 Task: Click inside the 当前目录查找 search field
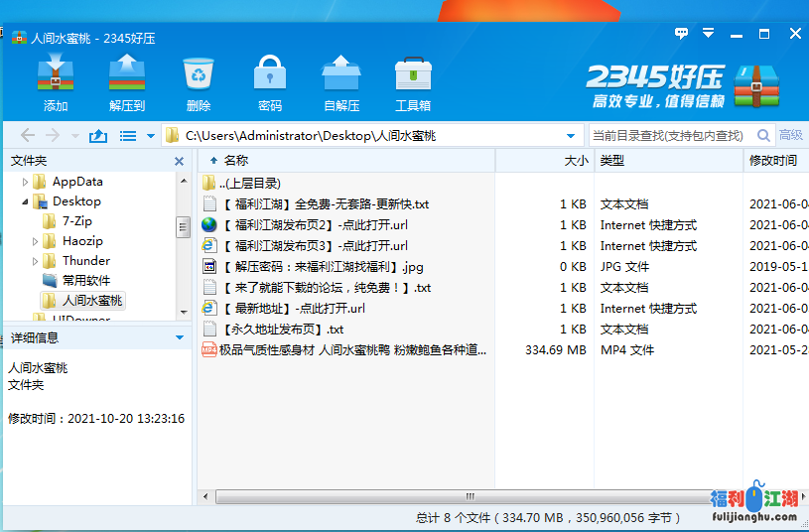(x=670, y=136)
